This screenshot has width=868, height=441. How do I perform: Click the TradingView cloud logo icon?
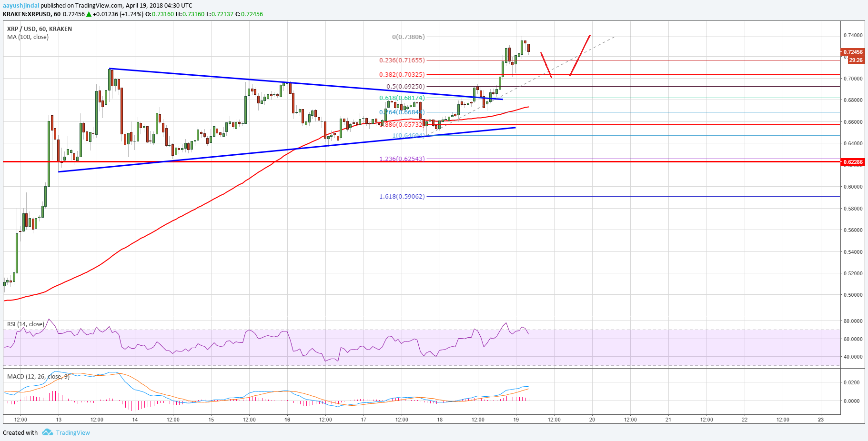point(47,432)
